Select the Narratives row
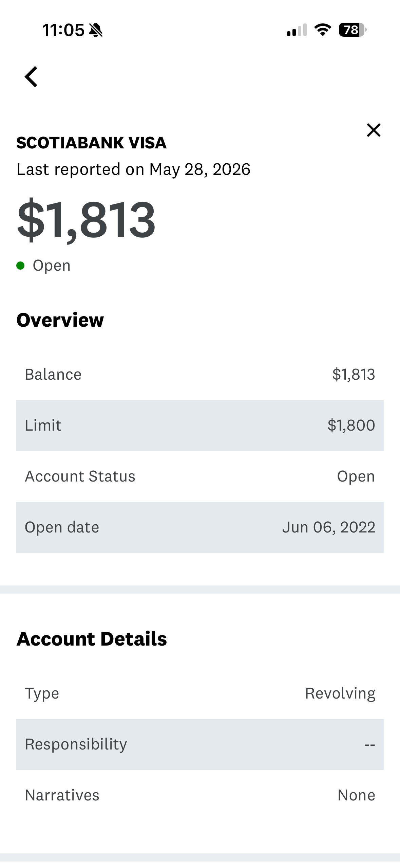The height and width of the screenshot is (868, 400). pyautogui.click(x=200, y=795)
